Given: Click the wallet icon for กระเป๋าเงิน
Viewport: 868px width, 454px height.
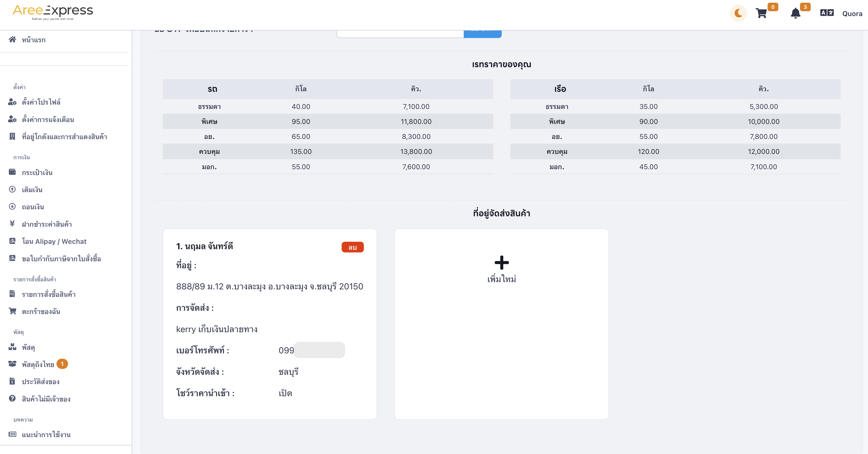Looking at the screenshot, I should [12, 172].
